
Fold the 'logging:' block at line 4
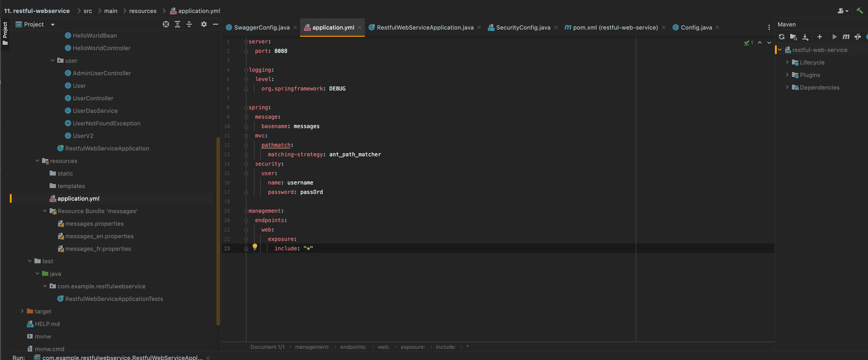click(x=246, y=70)
